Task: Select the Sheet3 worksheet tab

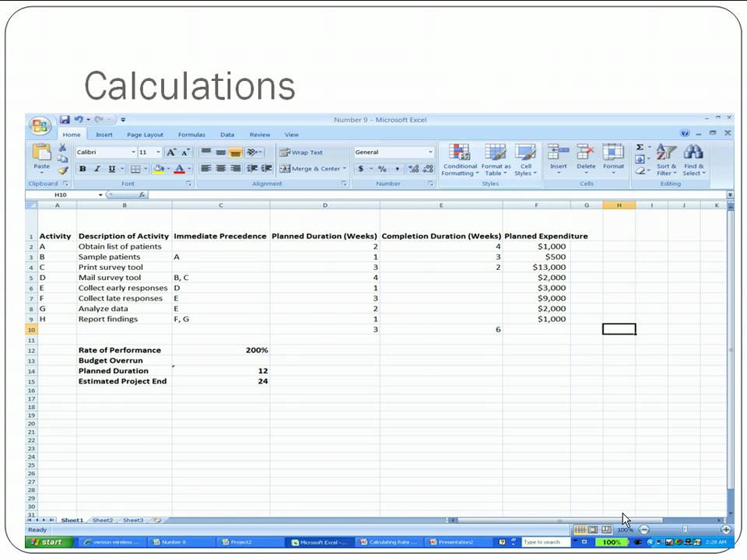Action: [x=133, y=520]
